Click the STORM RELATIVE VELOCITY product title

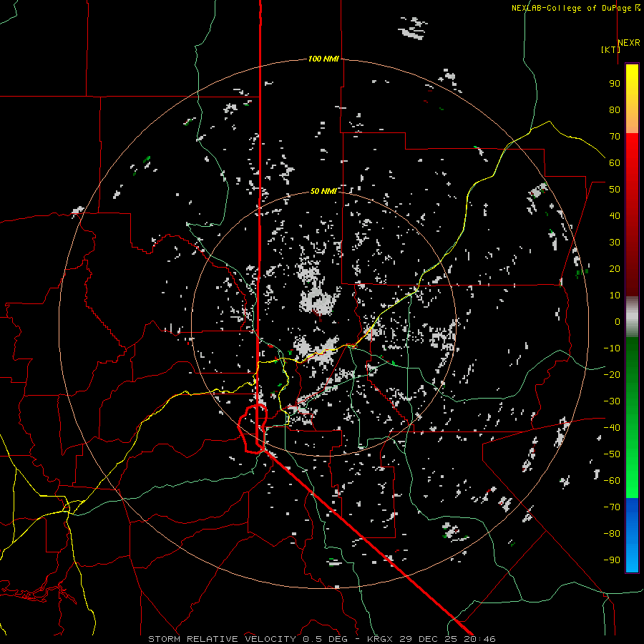point(223,639)
